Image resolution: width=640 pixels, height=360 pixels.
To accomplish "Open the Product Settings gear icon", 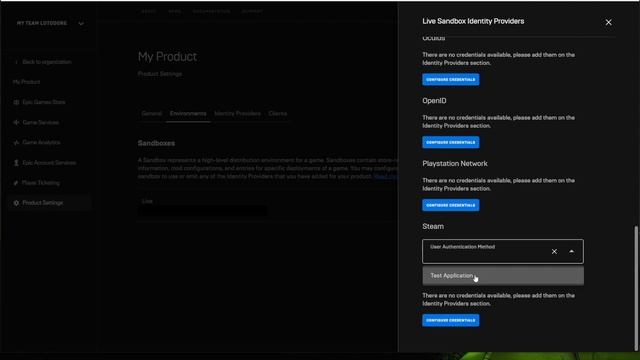I will (x=16, y=203).
